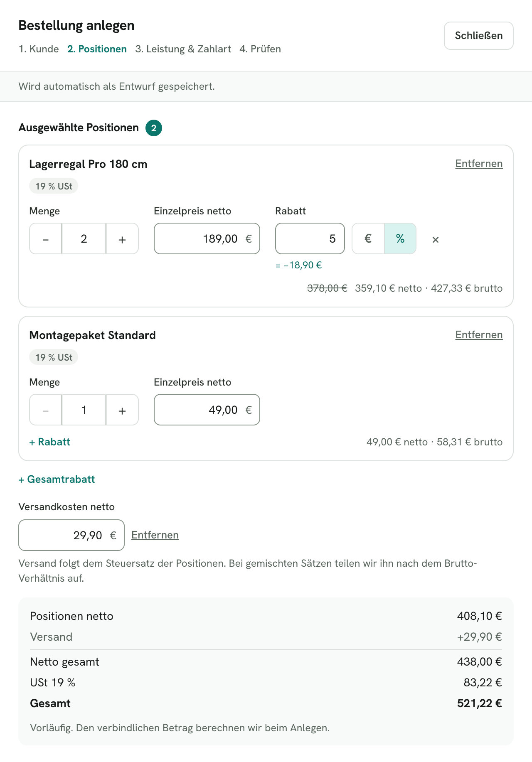The image size is (532, 762).
Task: Edit Rabatt value field showing 5
Action: pyautogui.click(x=310, y=238)
